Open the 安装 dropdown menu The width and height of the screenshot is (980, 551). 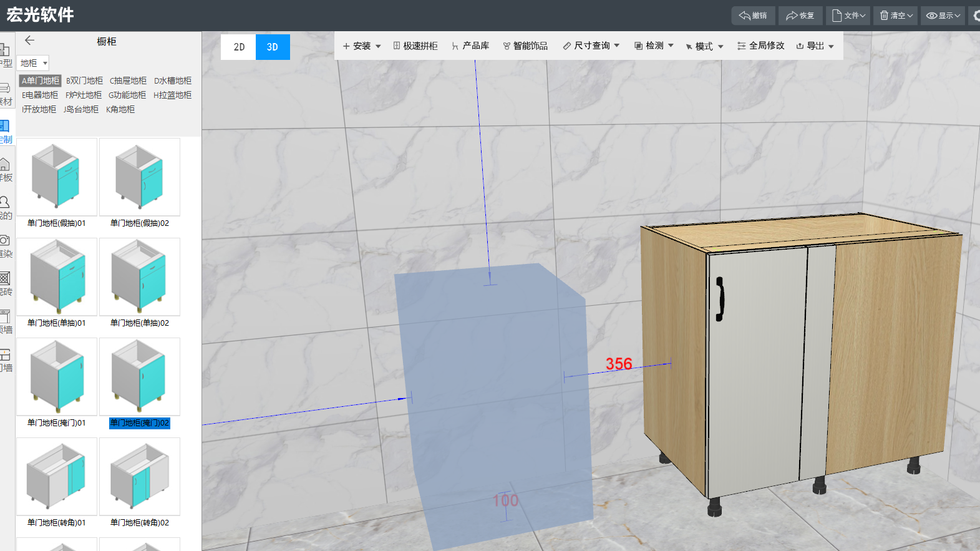362,46
